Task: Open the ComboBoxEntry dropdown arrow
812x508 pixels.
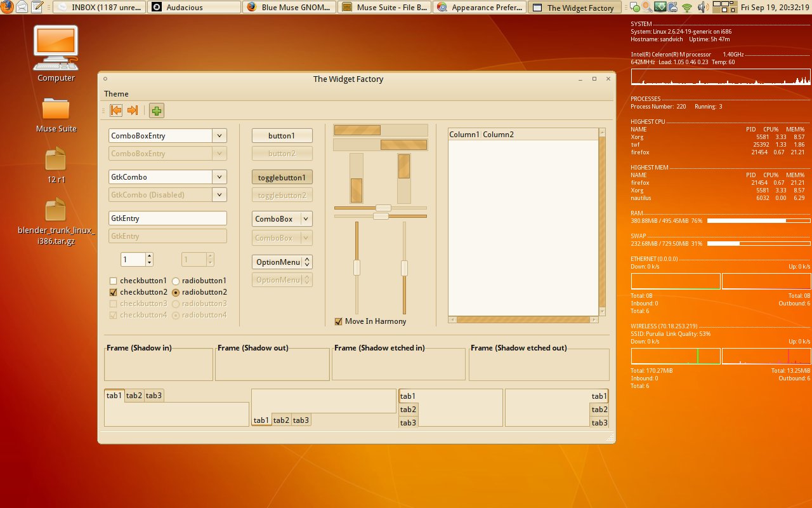Action: point(219,135)
